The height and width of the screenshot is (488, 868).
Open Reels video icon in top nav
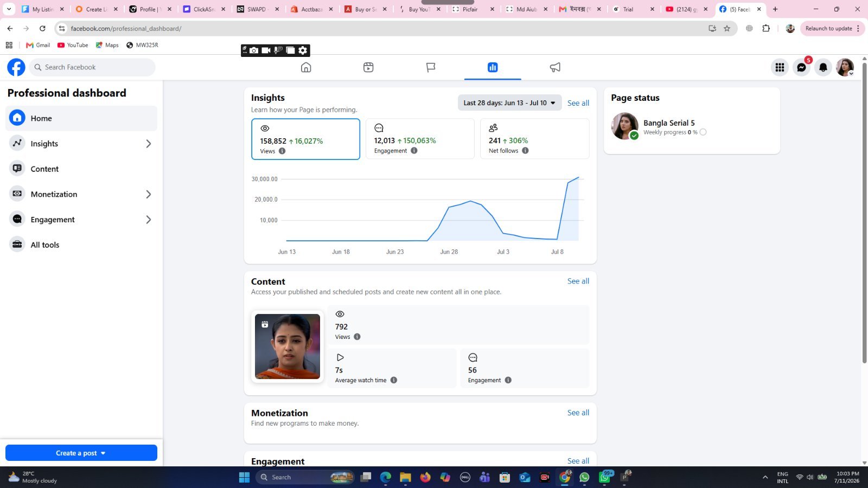(368, 67)
